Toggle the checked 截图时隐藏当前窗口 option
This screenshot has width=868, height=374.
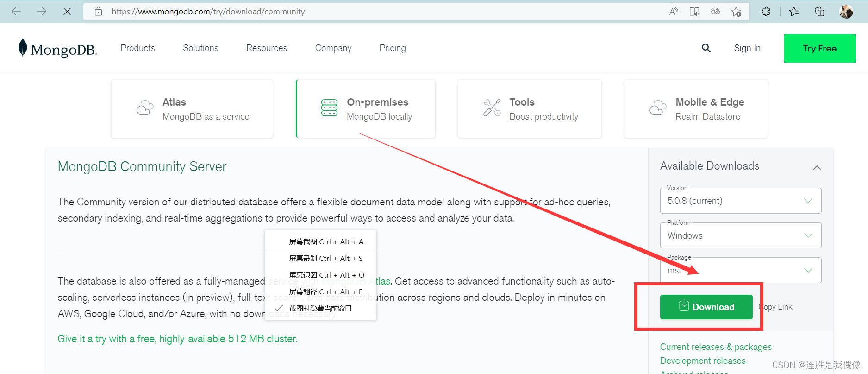(320, 308)
